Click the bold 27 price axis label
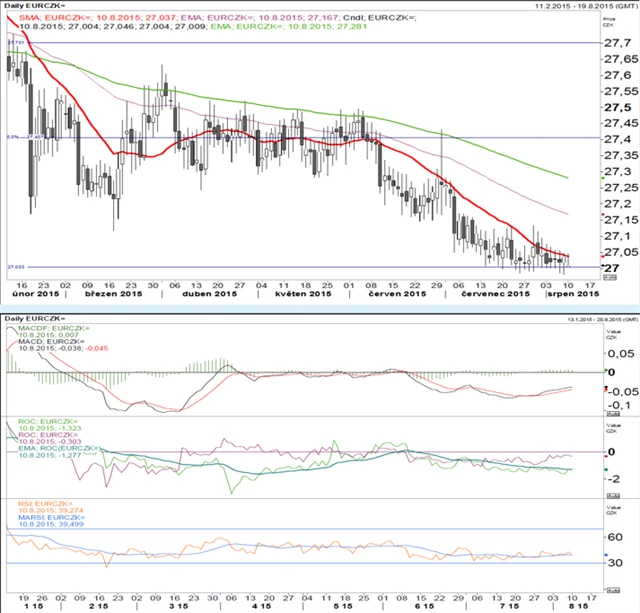 (x=608, y=268)
